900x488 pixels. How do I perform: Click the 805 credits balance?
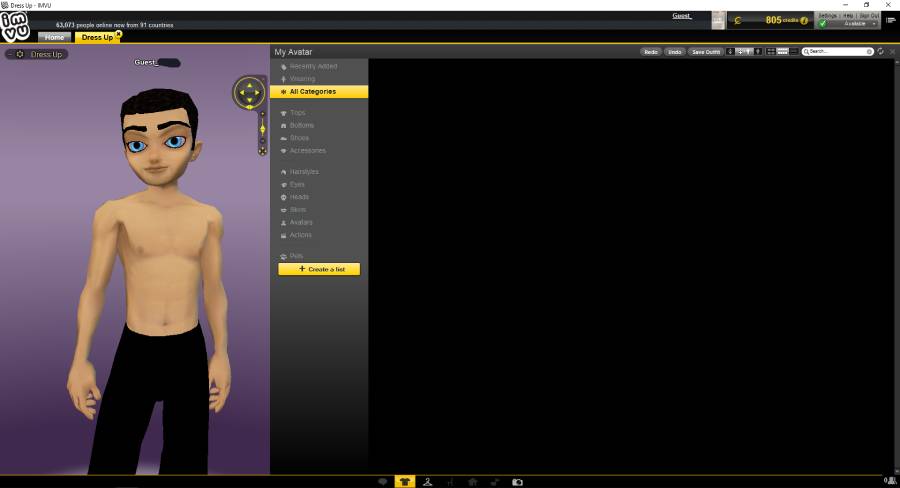click(781, 20)
